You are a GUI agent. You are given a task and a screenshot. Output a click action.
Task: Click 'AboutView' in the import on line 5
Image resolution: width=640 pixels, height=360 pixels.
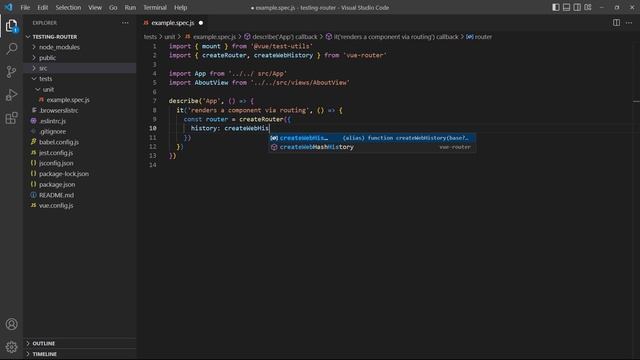click(211, 82)
